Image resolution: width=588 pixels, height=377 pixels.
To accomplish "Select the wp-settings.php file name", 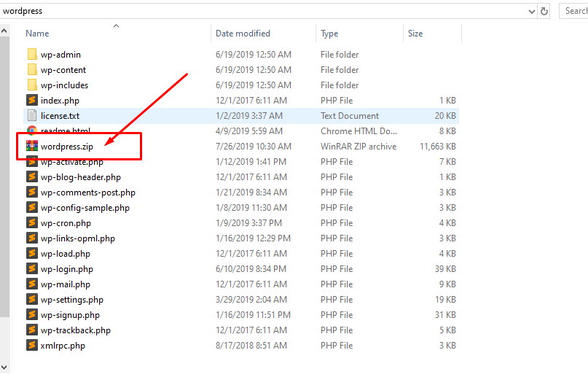I will click(72, 300).
